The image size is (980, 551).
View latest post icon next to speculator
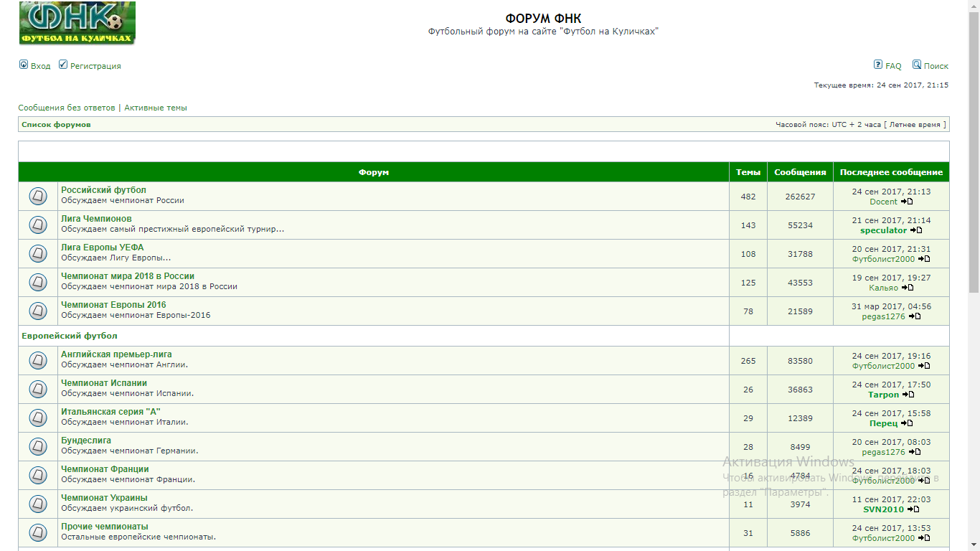(916, 230)
